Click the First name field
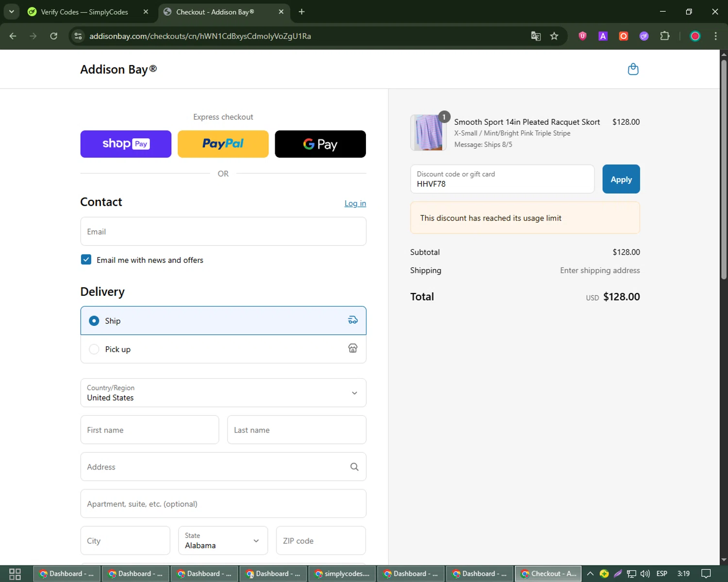728x582 pixels. [149, 430]
